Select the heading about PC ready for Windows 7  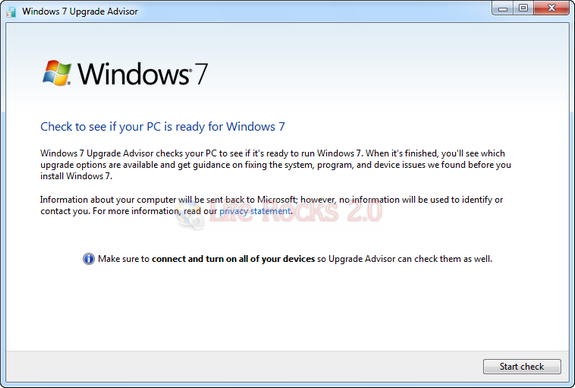point(162,127)
